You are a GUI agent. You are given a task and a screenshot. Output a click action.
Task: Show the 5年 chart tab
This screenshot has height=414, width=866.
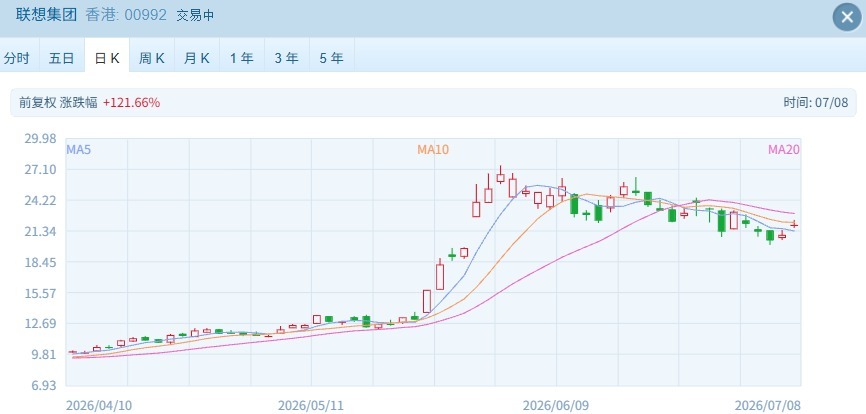tap(331, 58)
